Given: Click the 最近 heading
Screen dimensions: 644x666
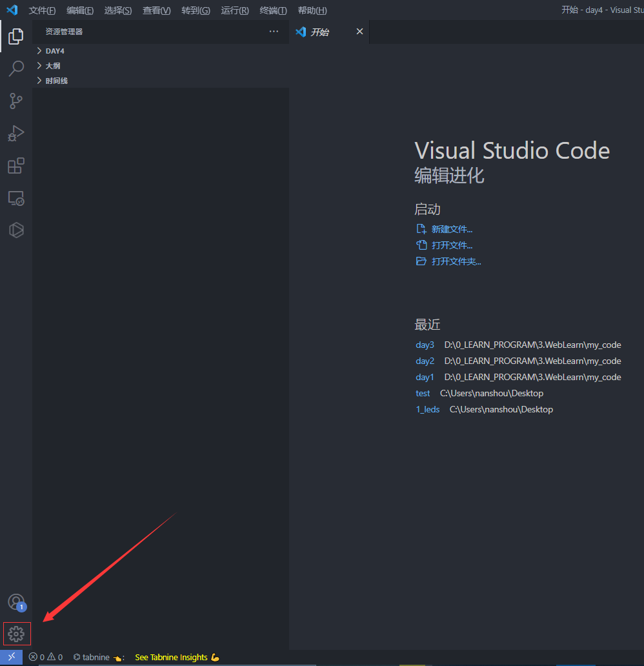Looking at the screenshot, I should pyautogui.click(x=427, y=325).
